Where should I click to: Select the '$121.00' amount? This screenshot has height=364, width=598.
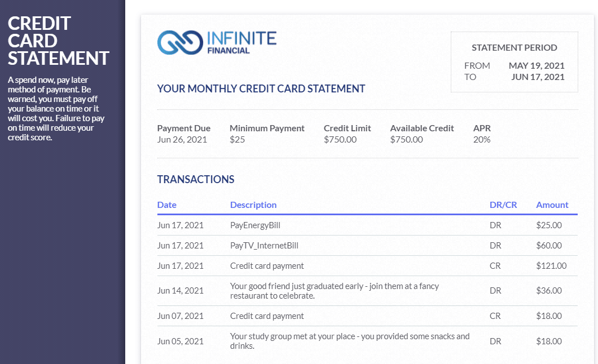tap(551, 266)
